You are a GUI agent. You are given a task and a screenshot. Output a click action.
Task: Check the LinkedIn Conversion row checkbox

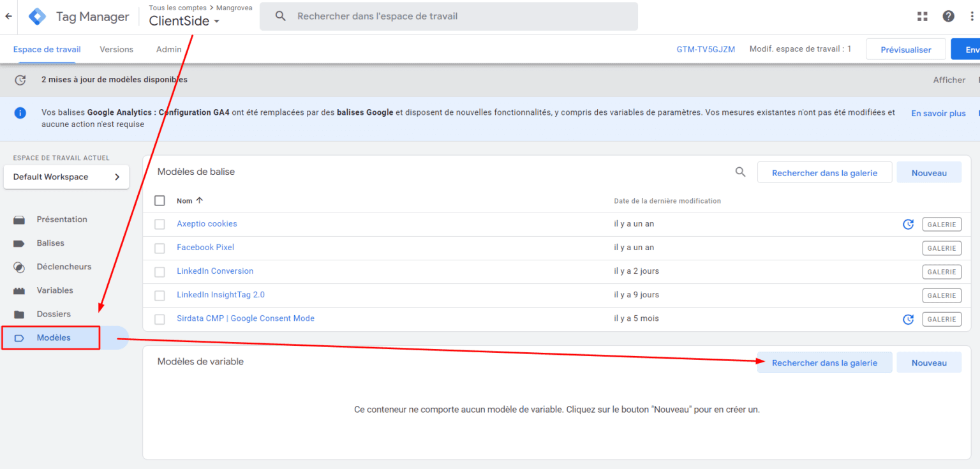pos(160,272)
